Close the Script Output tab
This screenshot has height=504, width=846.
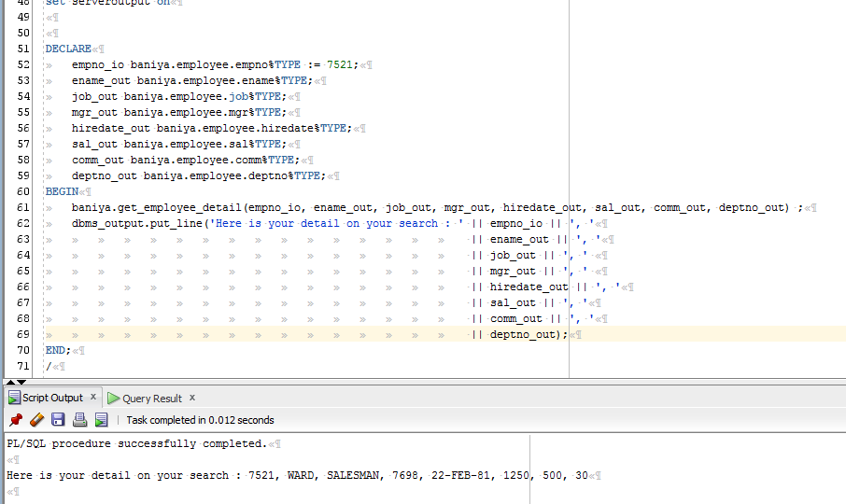pyautogui.click(x=93, y=397)
